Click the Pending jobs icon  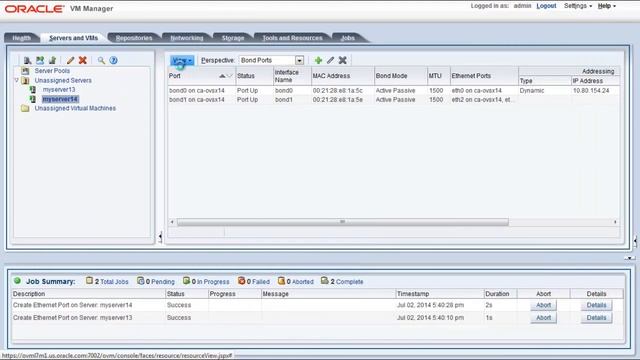140,281
